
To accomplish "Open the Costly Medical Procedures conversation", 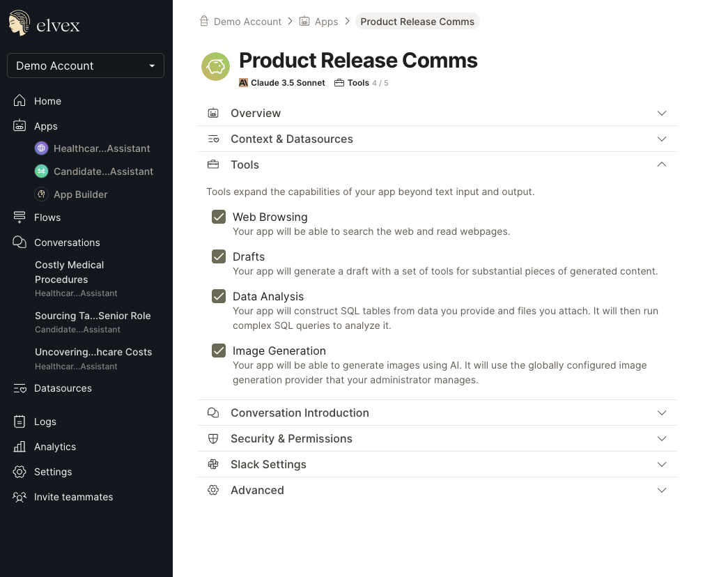I will pyautogui.click(x=69, y=272).
